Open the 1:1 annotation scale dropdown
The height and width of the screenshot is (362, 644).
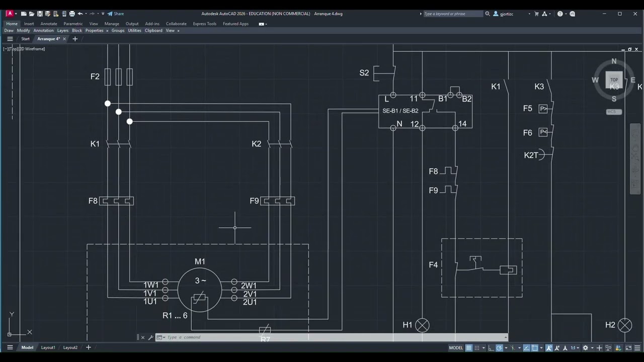(574, 348)
